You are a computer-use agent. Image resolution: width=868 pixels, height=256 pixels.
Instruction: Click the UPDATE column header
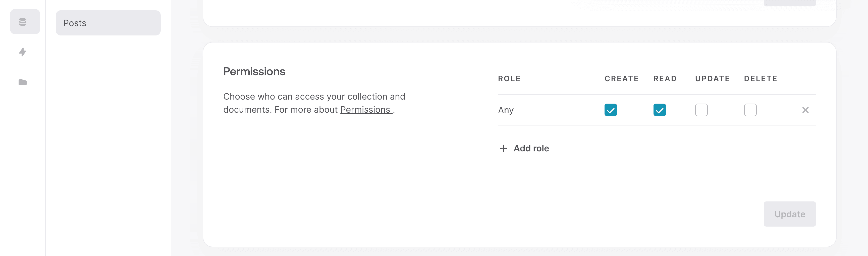point(712,79)
